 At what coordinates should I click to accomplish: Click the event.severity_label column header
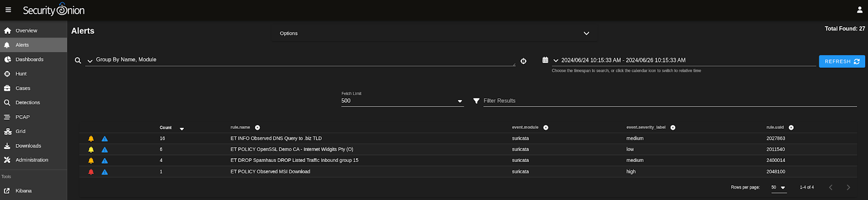646,128
